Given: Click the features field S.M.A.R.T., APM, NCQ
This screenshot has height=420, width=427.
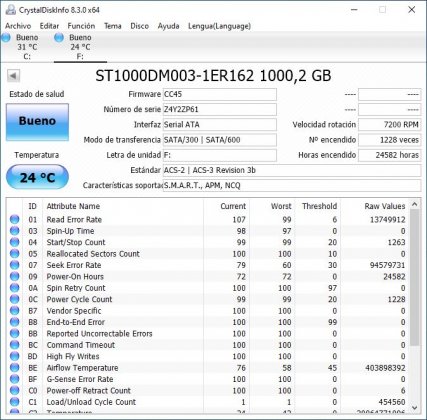Looking at the screenshot, I should click(292, 185).
